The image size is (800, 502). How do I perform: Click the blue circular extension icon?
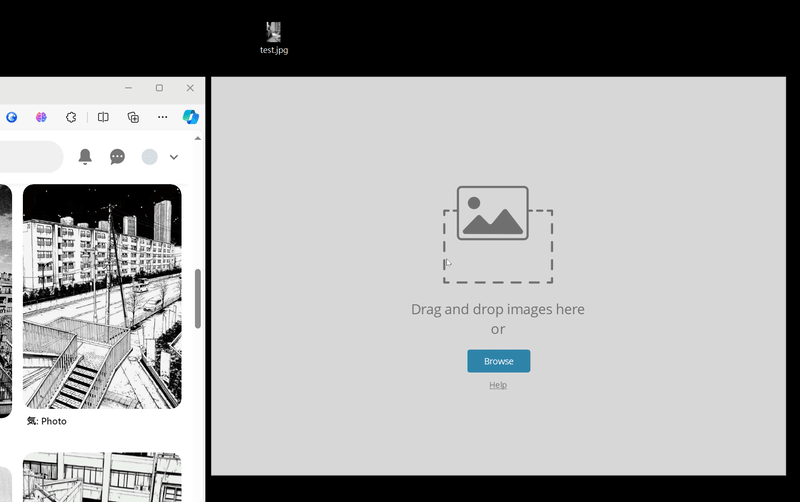[x=11, y=117]
